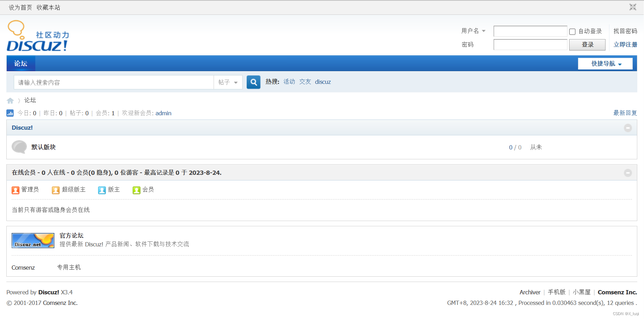Open the 默认版块 forum
The height and width of the screenshot is (319, 644).
[43, 147]
